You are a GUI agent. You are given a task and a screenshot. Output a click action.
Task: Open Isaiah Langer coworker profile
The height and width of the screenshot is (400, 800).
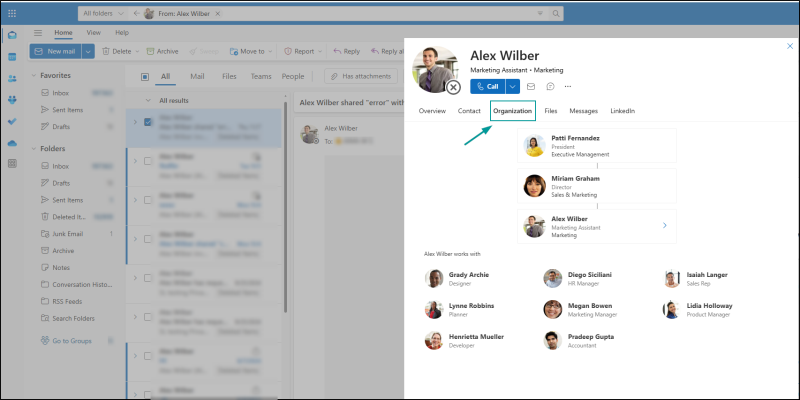(695, 279)
